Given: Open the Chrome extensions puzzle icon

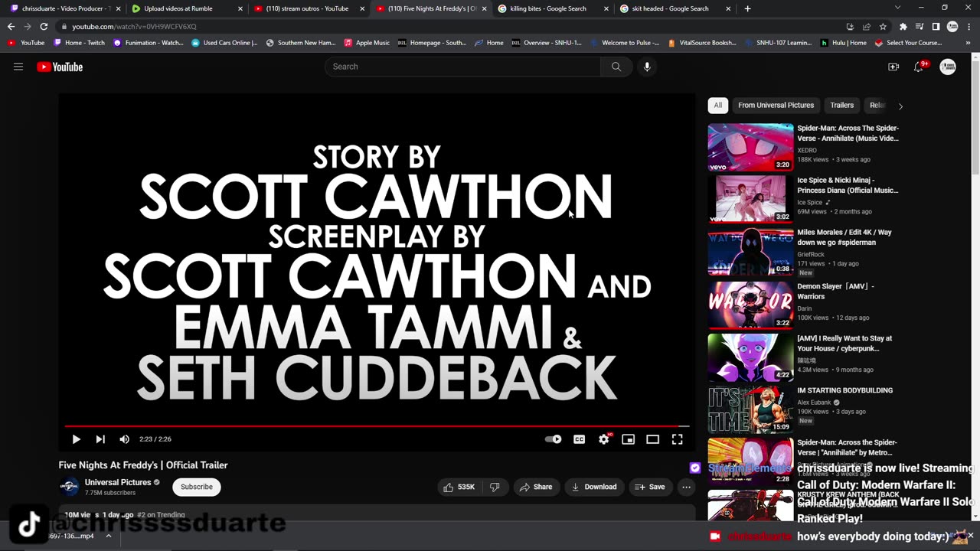Looking at the screenshot, I should point(903,27).
